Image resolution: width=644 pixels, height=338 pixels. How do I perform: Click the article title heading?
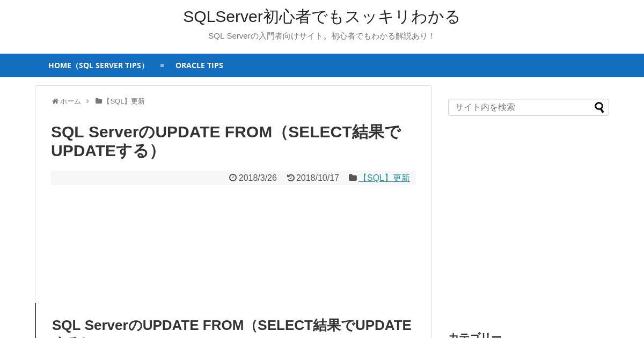[x=226, y=141]
